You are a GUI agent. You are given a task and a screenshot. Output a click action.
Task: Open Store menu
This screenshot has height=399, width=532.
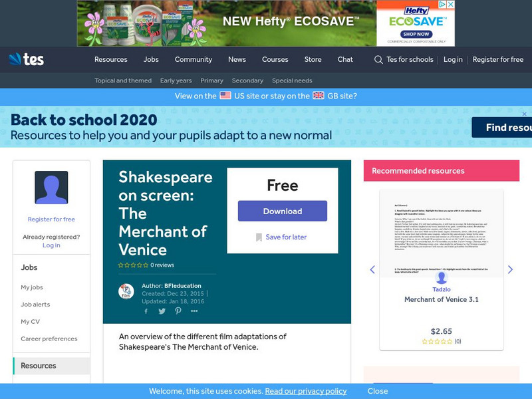pyautogui.click(x=313, y=59)
